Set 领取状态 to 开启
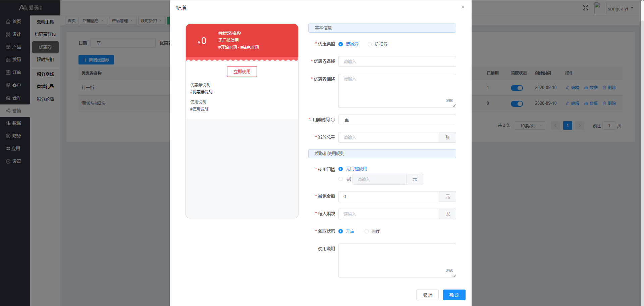The height and width of the screenshot is (306, 644). click(x=346, y=231)
